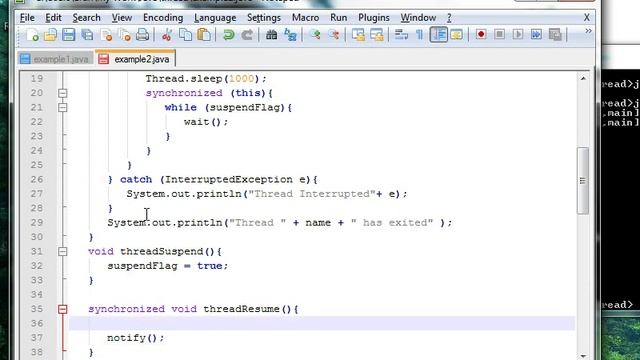
Task: Open the question mark help menu
Action: click(x=449, y=18)
